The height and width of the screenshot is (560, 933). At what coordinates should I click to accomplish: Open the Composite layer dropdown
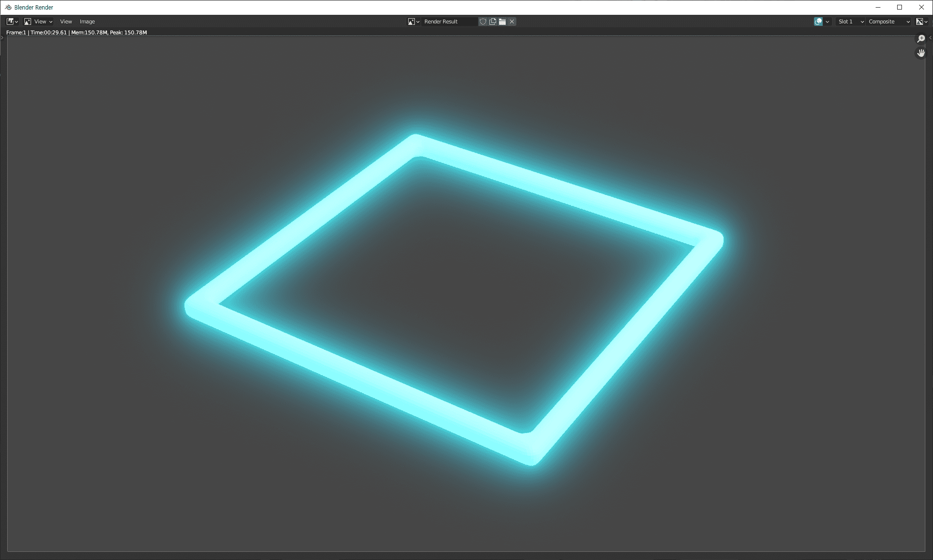click(x=889, y=22)
